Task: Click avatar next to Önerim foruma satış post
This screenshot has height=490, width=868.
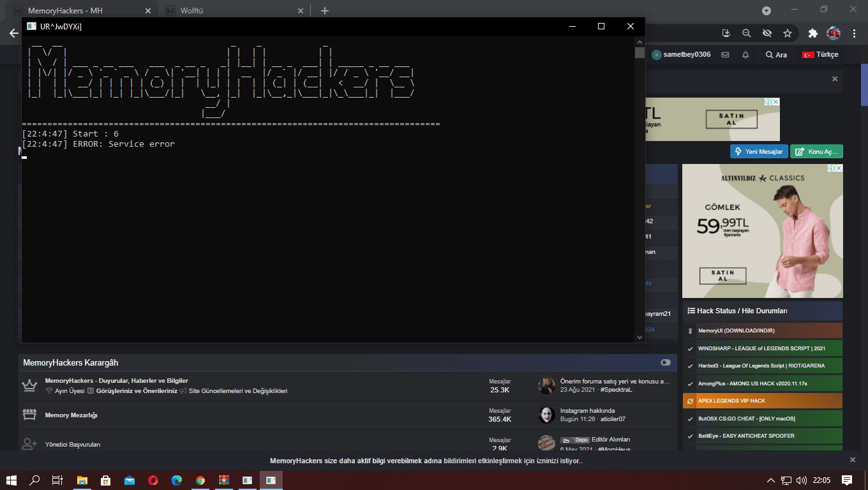Action: tap(546, 385)
